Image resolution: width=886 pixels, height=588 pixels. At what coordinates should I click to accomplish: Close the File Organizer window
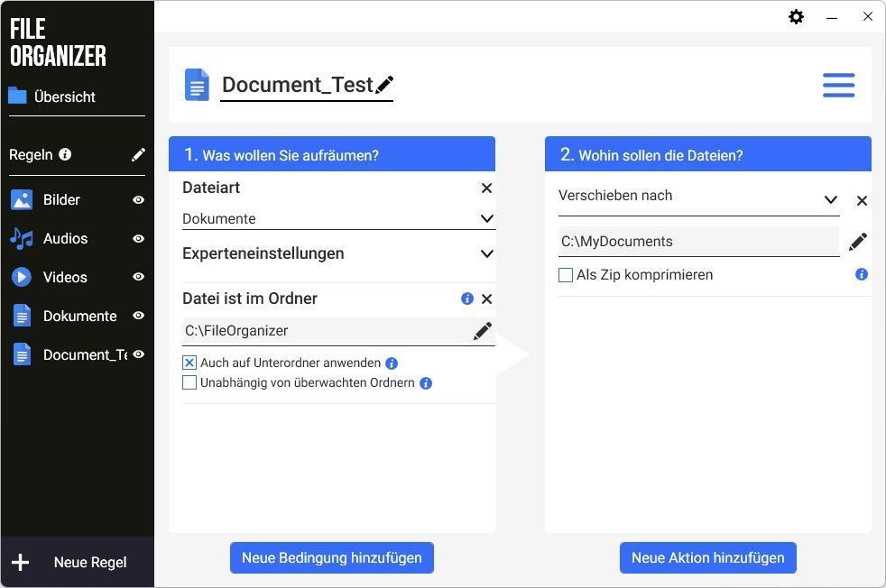[868, 16]
